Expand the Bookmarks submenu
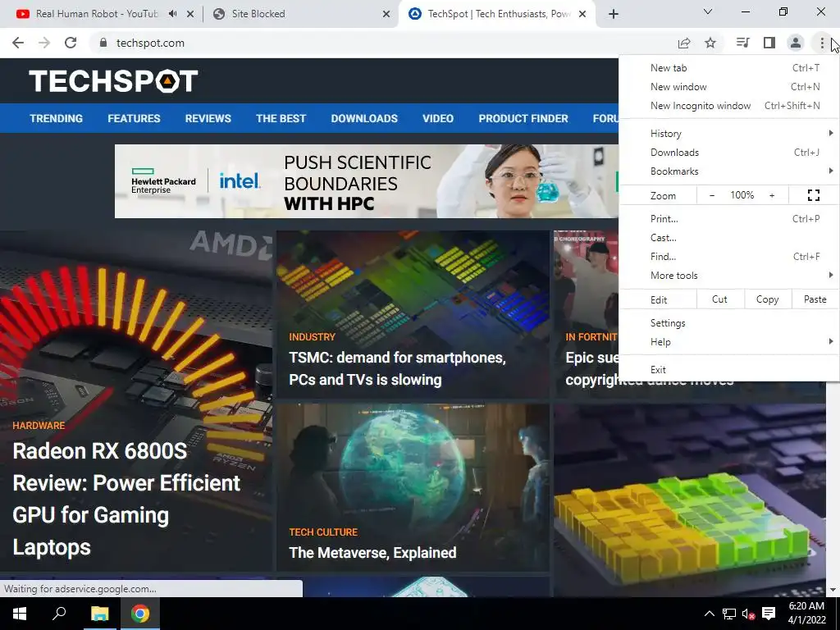840x630 pixels. click(728, 171)
